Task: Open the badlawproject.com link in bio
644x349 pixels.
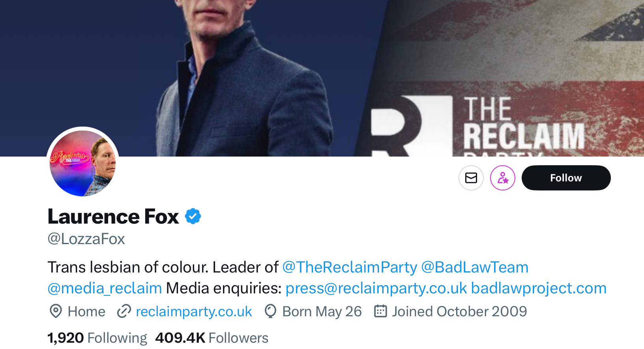Action: (x=539, y=288)
